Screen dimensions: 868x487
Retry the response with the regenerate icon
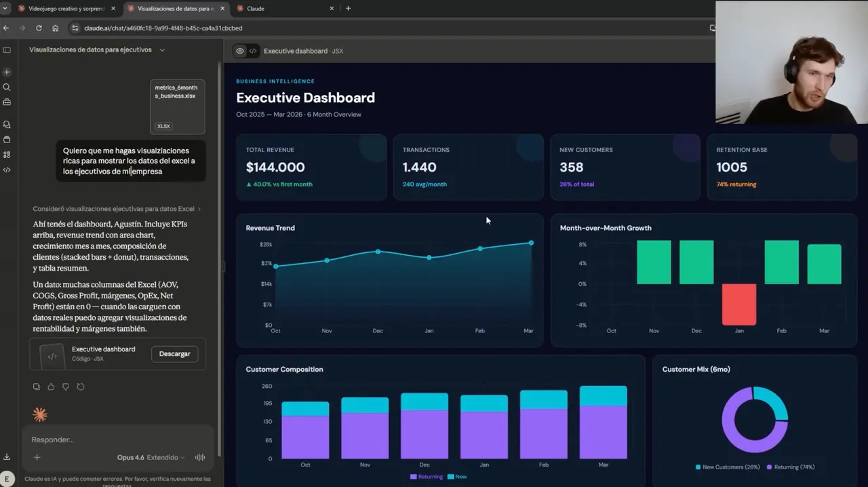point(81,387)
